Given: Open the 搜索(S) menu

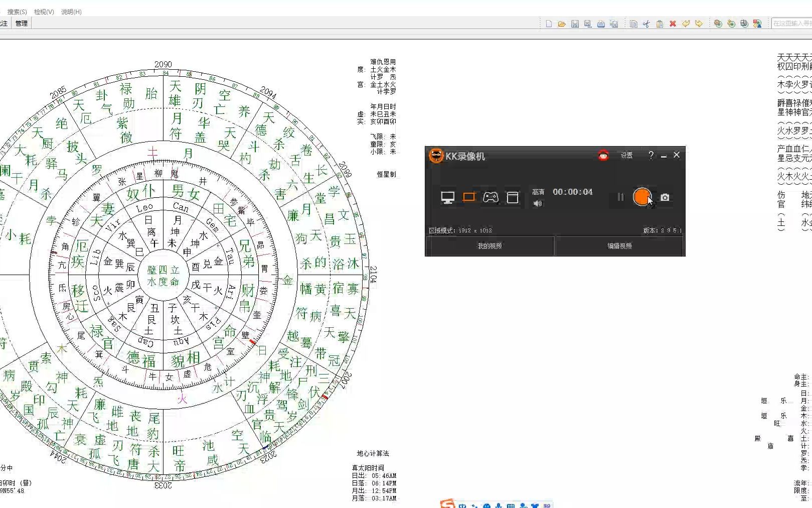Looking at the screenshot, I should coord(17,12).
